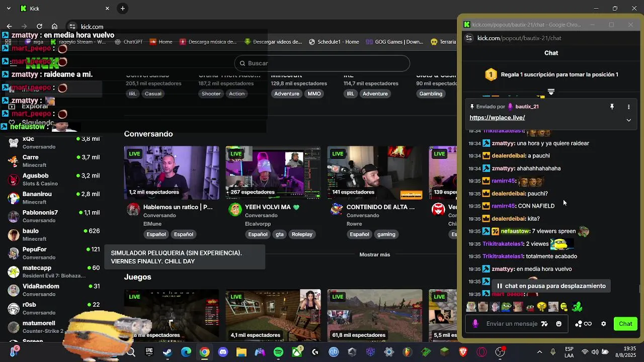Image resolution: width=644 pixels, height=362 pixels.
Task: Unpin the message with pin icon
Action: pos(612,107)
